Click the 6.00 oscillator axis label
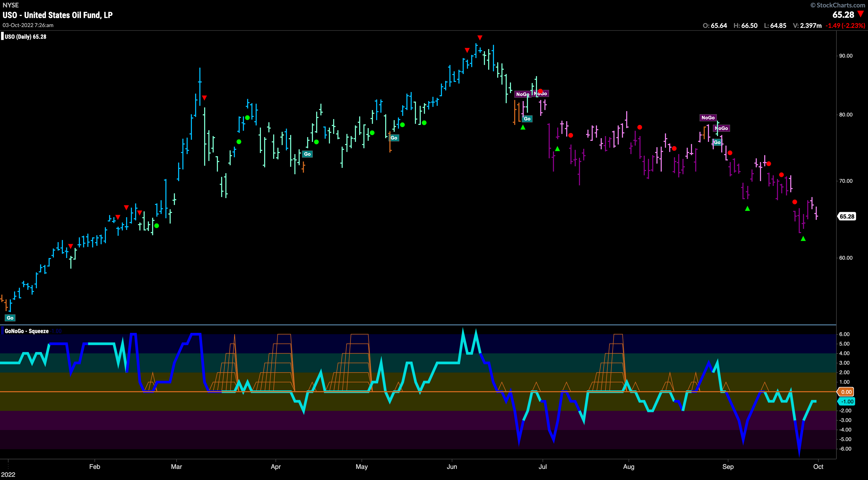The width and height of the screenshot is (868, 480). point(844,334)
